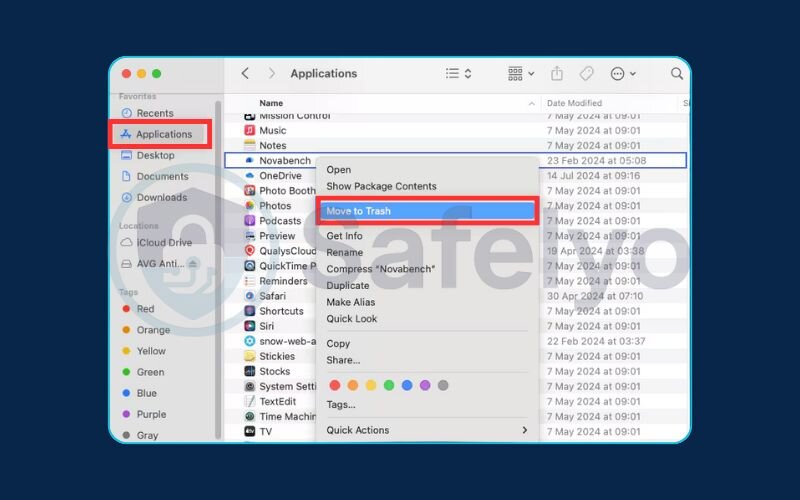
Task: Apply the orange color tag swatch
Action: [x=353, y=385]
